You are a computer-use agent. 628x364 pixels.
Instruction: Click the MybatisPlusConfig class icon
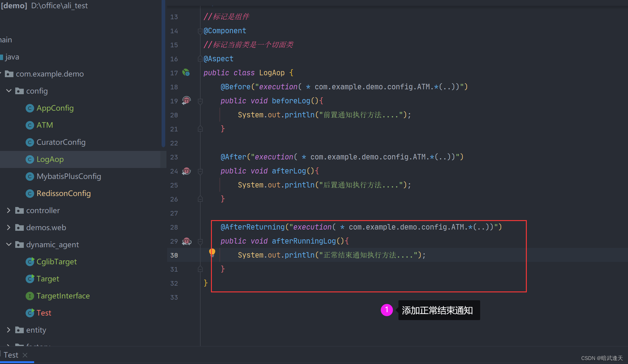(30, 177)
